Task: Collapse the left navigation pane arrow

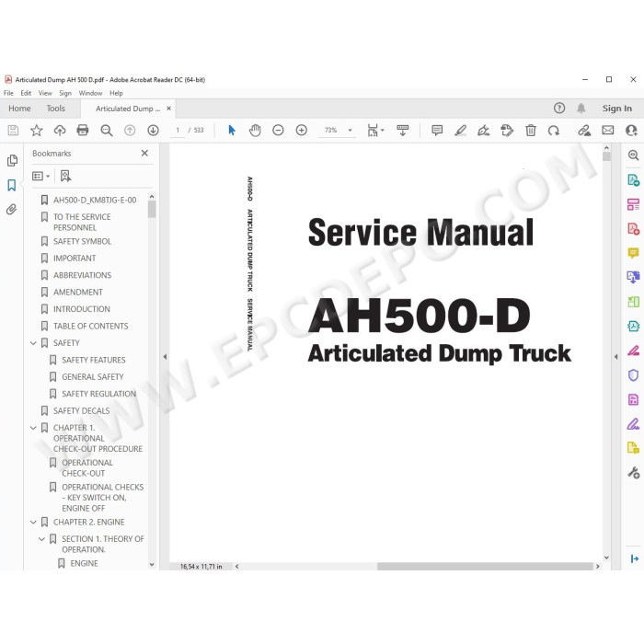Action: (165, 357)
